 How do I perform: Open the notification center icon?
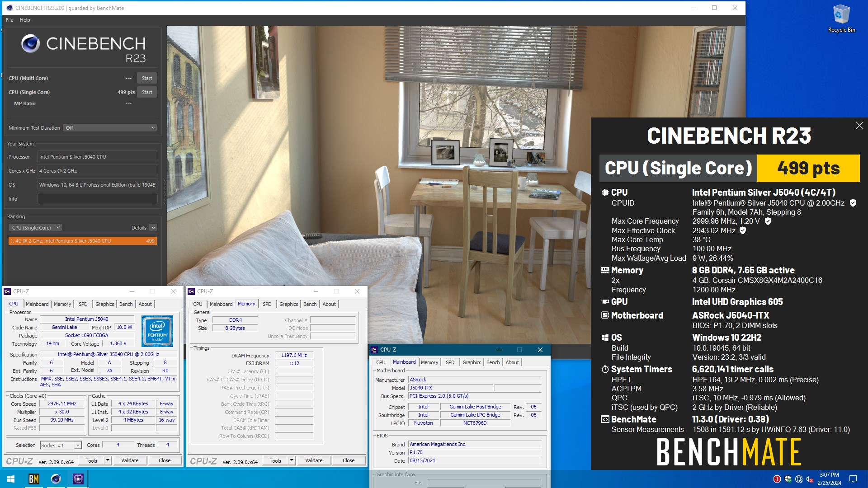coord(853,479)
